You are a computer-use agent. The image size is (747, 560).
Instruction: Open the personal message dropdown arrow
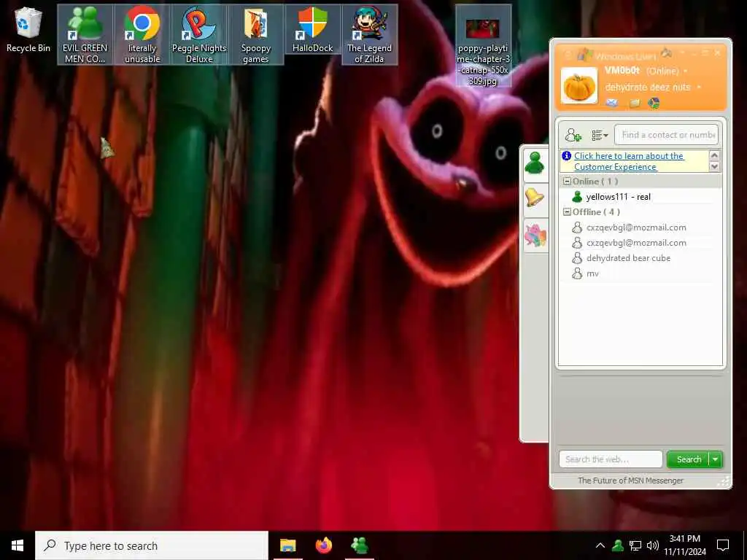(x=699, y=87)
